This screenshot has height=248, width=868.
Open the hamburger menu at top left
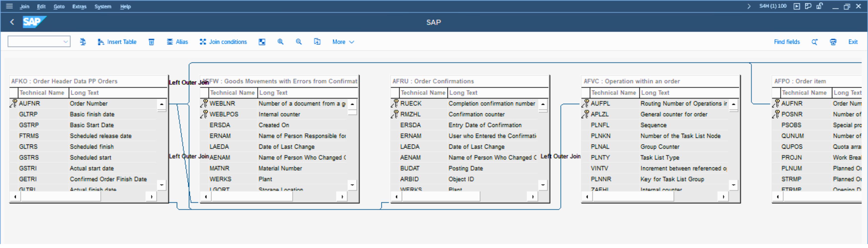point(9,6)
